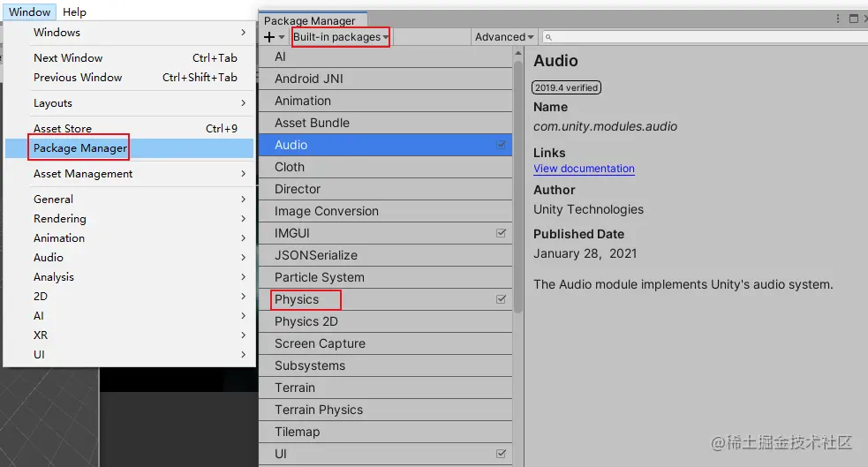Maximize the Package Manager window
The image size is (868, 467).
pyautogui.click(x=854, y=19)
